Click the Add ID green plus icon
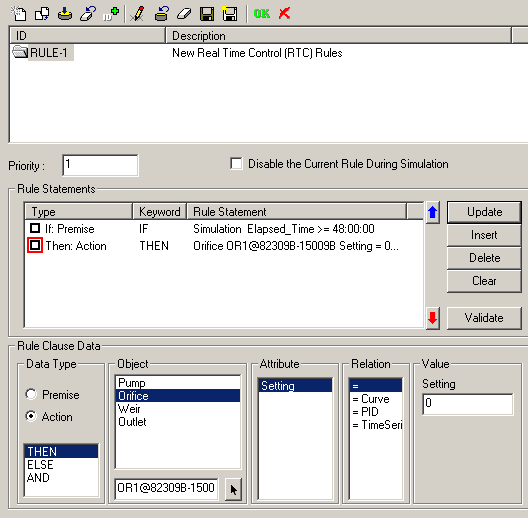 pyautogui.click(x=111, y=14)
